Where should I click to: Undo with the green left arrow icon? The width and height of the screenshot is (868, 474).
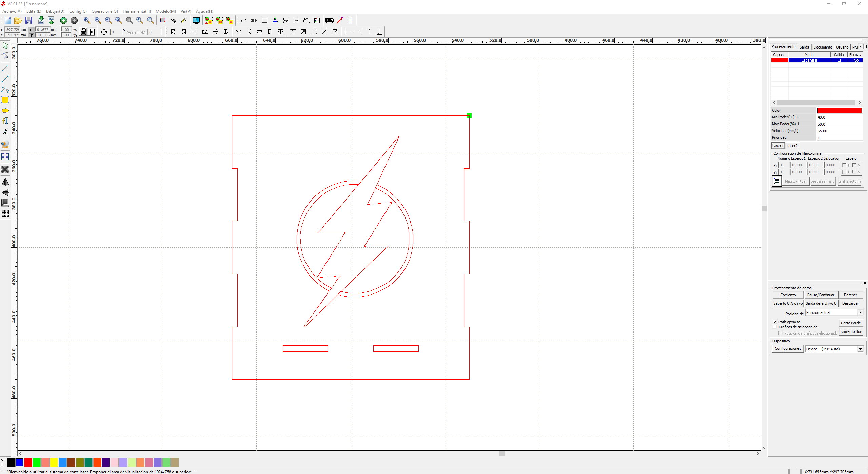point(63,21)
